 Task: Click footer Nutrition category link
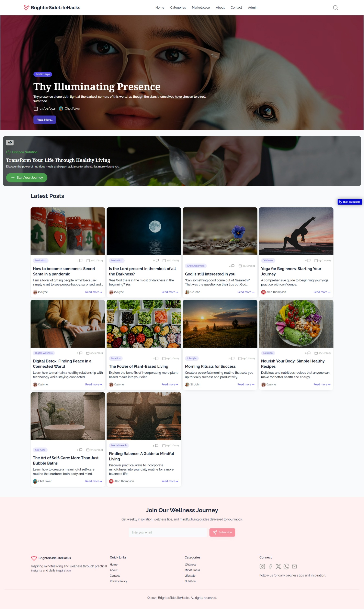tap(190, 581)
